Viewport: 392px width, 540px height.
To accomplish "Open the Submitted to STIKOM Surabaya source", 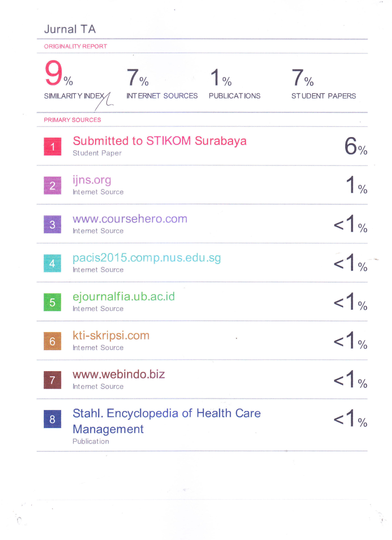I will (159, 141).
